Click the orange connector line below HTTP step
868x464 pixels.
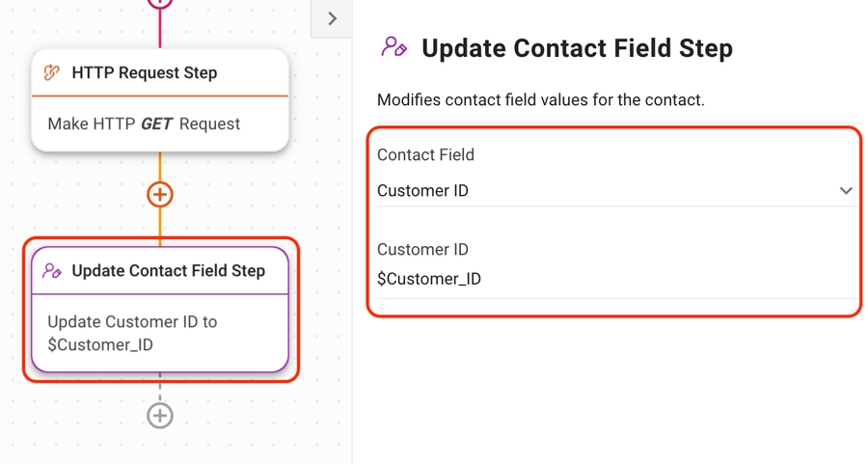(x=160, y=166)
